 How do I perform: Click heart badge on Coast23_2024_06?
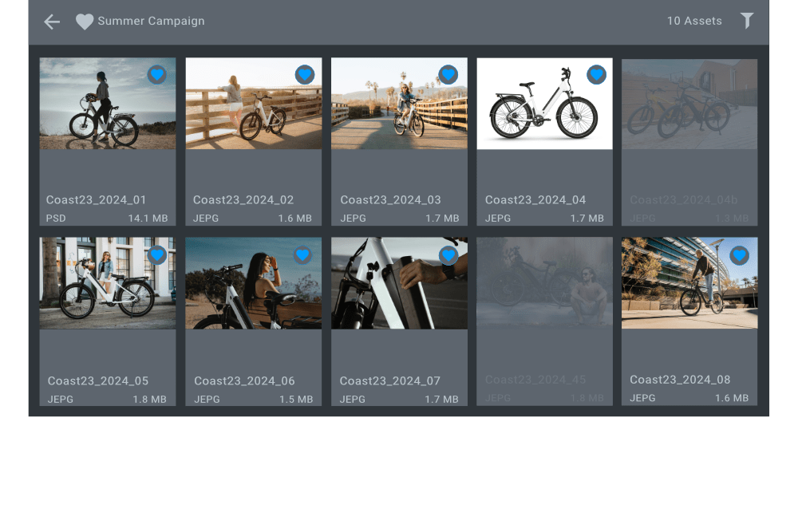coord(302,255)
